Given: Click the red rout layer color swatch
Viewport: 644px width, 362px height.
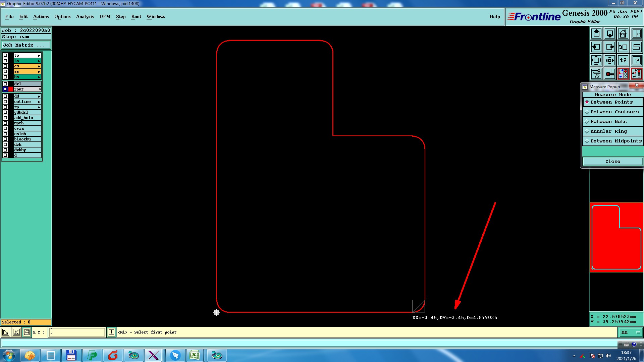Looking at the screenshot, I should pos(11,89).
